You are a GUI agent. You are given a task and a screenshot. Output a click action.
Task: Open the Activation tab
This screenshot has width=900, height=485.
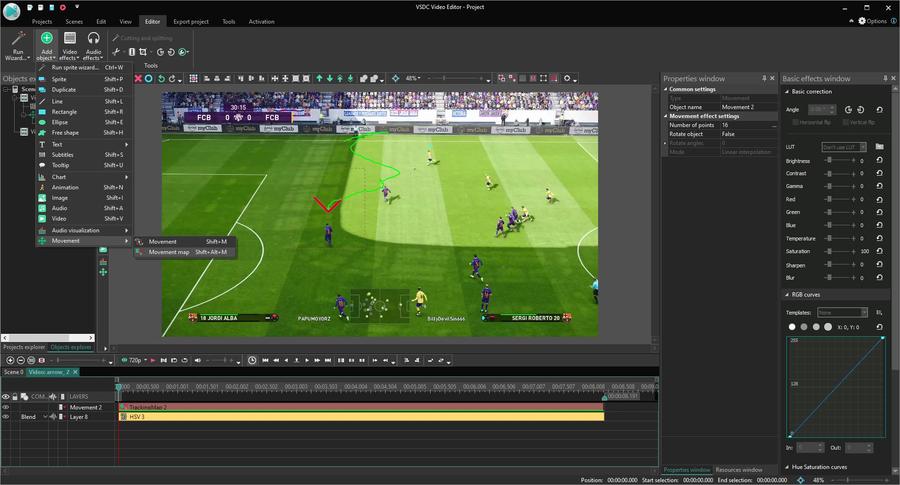pos(261,22)
